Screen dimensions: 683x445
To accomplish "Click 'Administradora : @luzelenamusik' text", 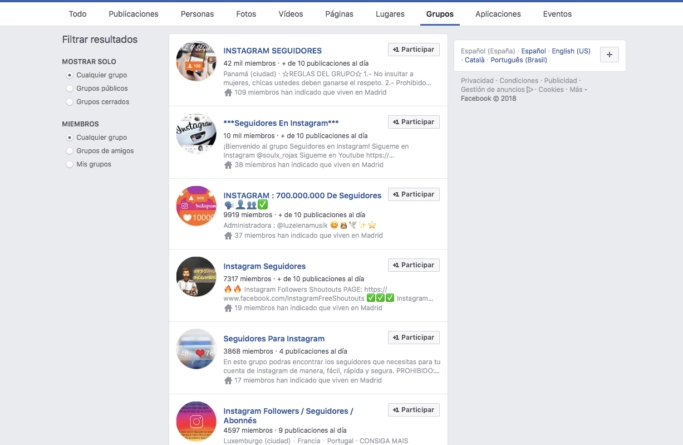I will point(275,225).
